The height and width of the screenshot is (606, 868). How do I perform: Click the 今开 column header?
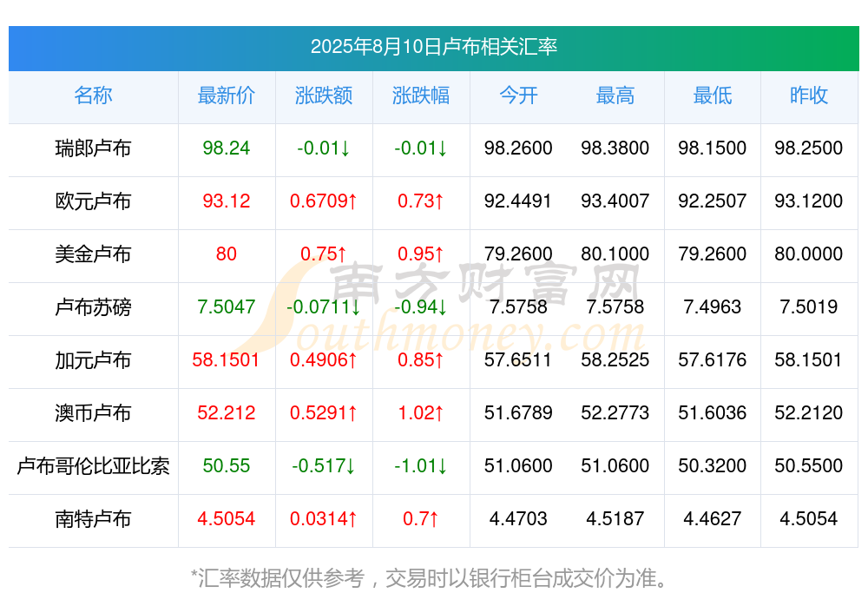pyautogui.click(x=518, y=96)
